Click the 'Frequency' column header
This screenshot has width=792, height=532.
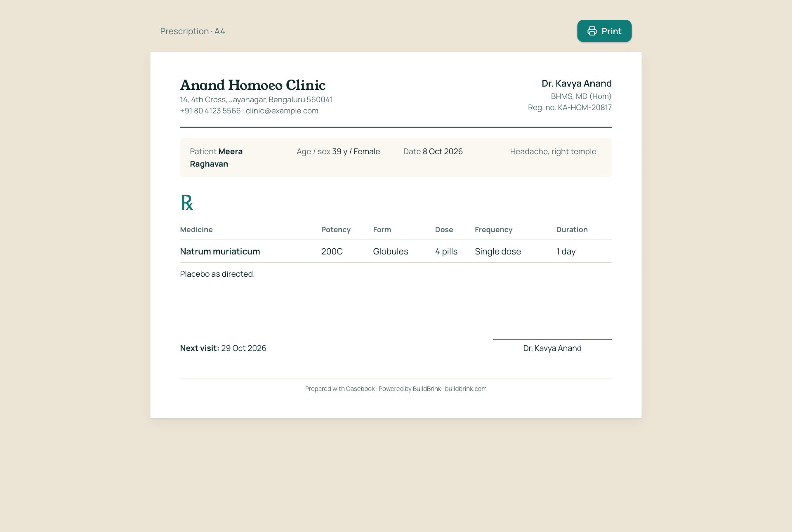point(493,230)
